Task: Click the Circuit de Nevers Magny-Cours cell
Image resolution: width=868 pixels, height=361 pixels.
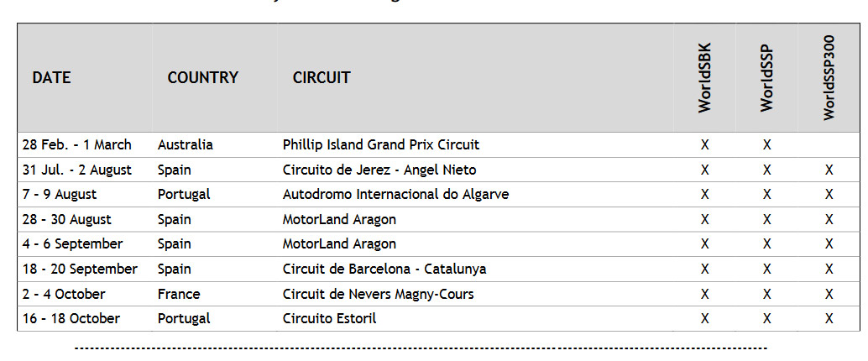Action: click(378, 294)
